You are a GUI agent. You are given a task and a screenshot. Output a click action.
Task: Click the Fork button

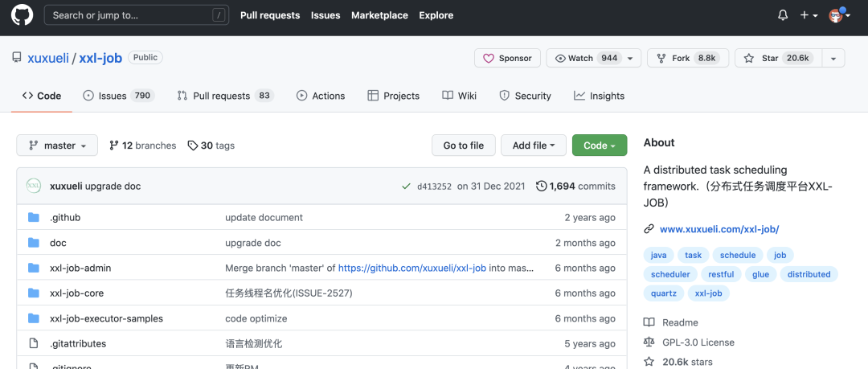click(x=687, y=58)
